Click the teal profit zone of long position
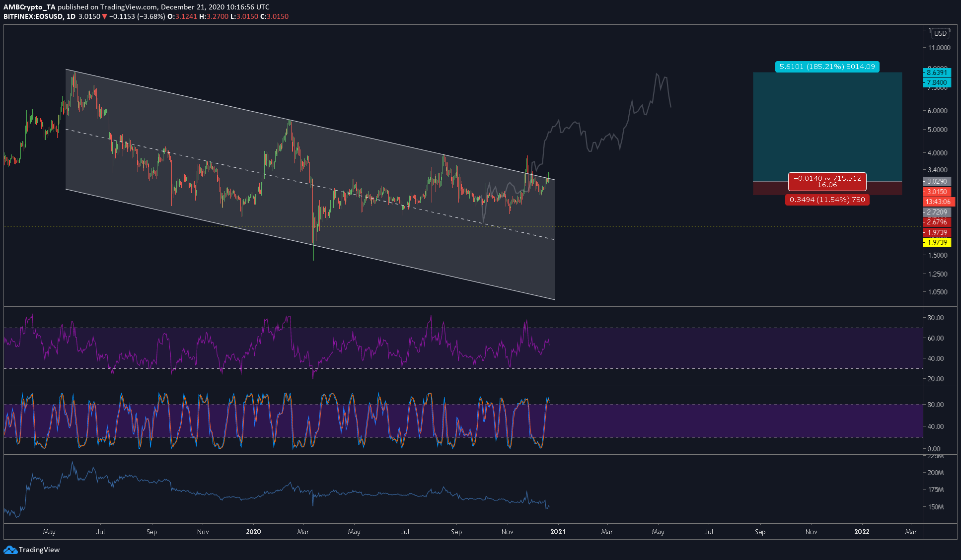The height and width of the screenshot is (560, 961). [x=827, y=127]
